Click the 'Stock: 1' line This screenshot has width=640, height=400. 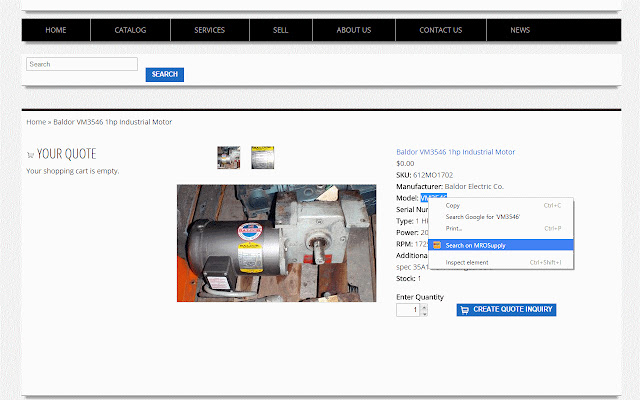point(409,279)
